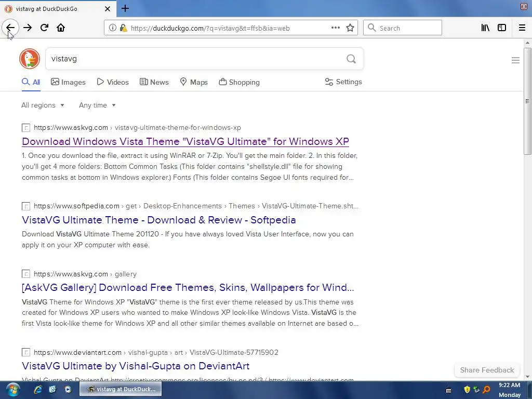532x399 pixels.
Task: Click favicon next to softpedia.com result
Action: pos(26,206)
